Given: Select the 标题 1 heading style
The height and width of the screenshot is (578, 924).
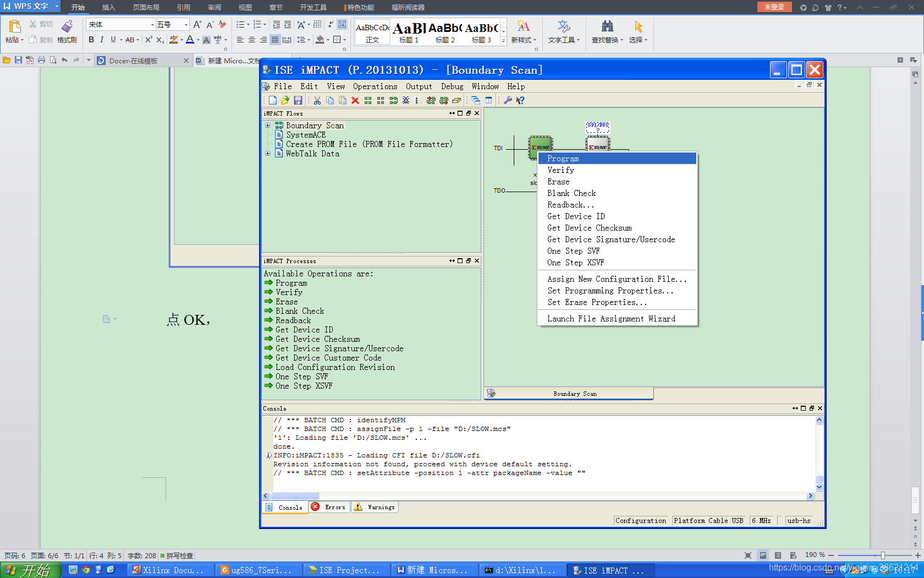Looking at the screenshot, I should (409, 32).
